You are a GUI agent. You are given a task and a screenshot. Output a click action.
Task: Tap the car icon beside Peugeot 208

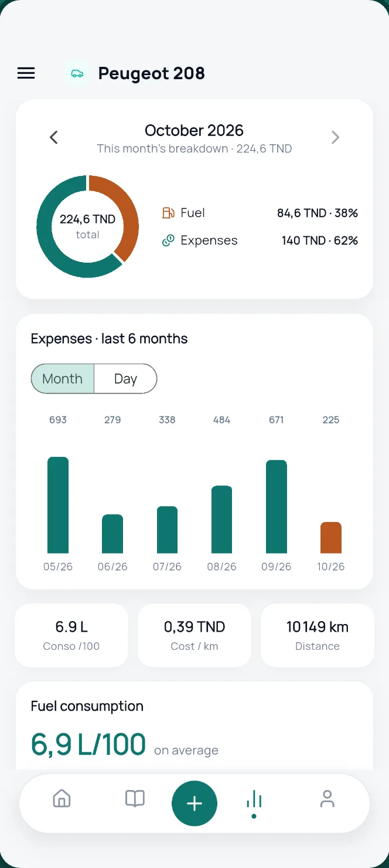pos(77,73)
